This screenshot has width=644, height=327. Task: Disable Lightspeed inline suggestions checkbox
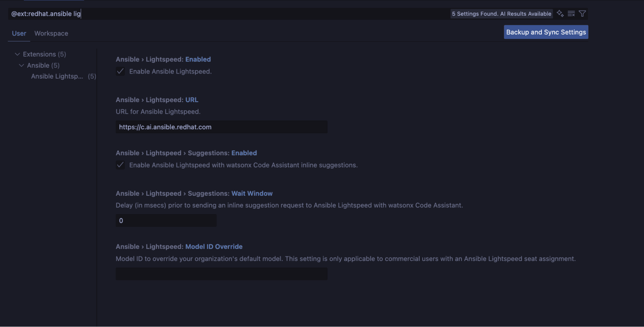click(120, 165)
